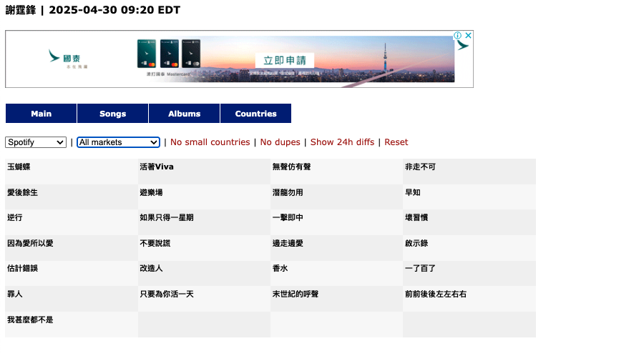Select the song 如果只得一星期
Viewport: 644px width, 356px height.
point(166,217)
